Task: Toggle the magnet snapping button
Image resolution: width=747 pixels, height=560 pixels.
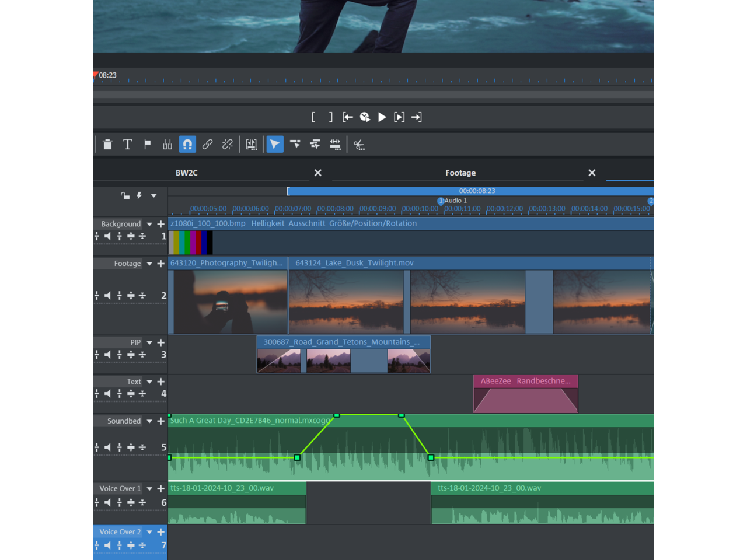Action: click(x=187, y=145)
